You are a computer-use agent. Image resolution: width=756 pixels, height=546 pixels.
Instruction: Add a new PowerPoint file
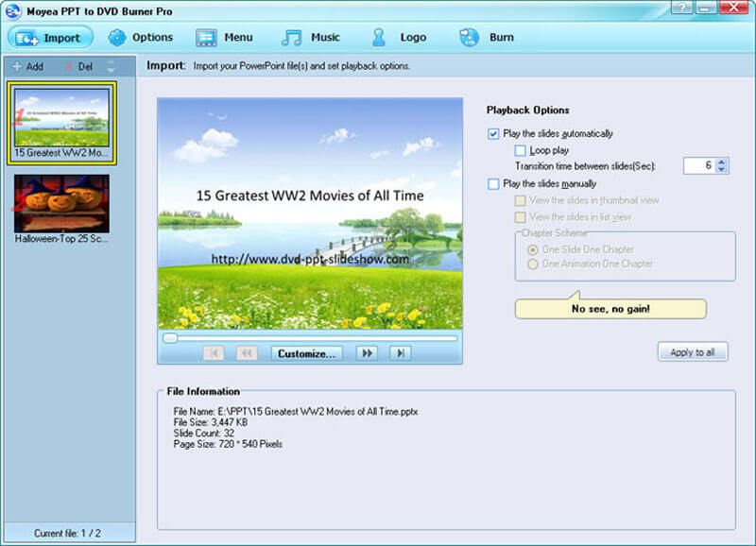pyautogui.click(x=27, y=67)
